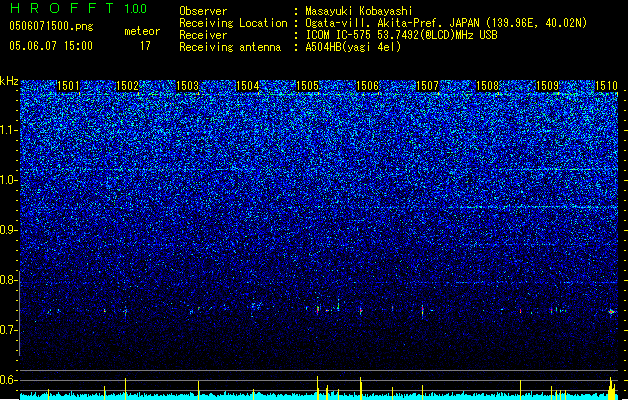The height and width of the screenshot is (400, 629).
Task: Click the 1.1 frequency axis label
Action: tap(9, 130)
